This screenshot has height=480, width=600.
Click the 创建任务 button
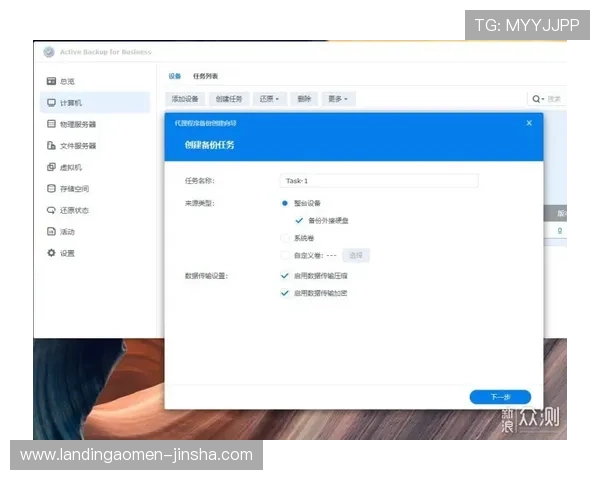tap(229, 99)
